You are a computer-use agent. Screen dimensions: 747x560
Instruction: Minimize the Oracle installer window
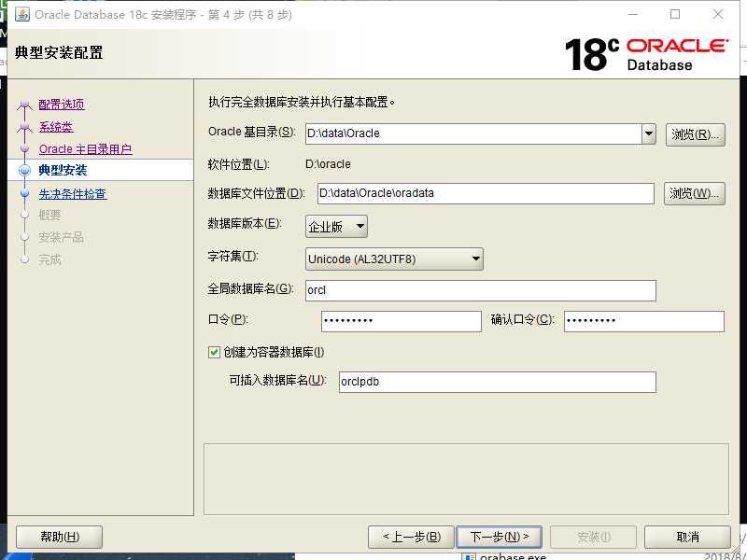pyautogui.click(x=633, y=14)
